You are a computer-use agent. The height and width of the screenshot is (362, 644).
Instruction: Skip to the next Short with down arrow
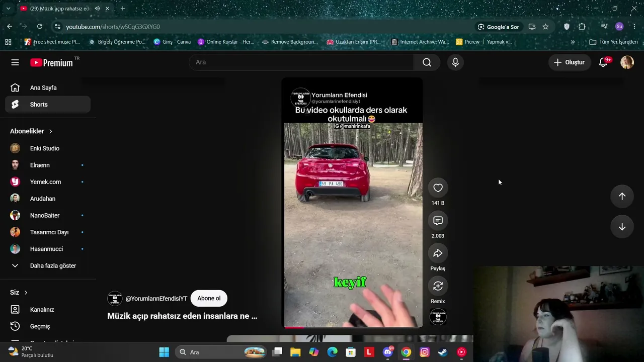point(622,227)
